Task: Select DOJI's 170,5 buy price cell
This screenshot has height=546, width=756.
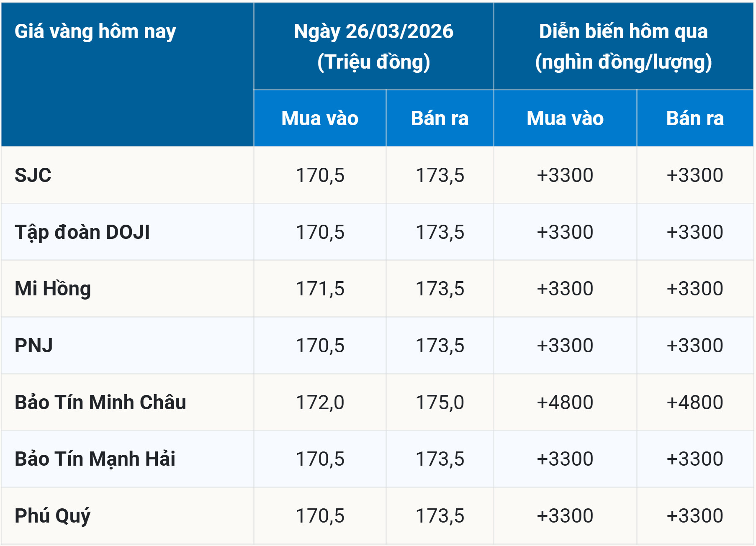Action: click(x=320, y=232)
